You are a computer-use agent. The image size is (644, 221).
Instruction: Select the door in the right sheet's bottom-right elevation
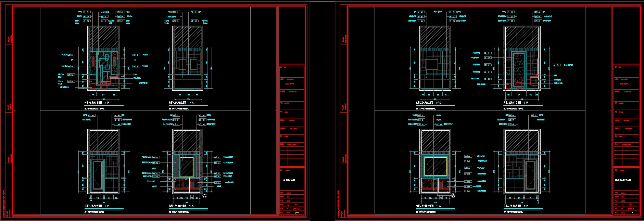click(x=530, y=175)
